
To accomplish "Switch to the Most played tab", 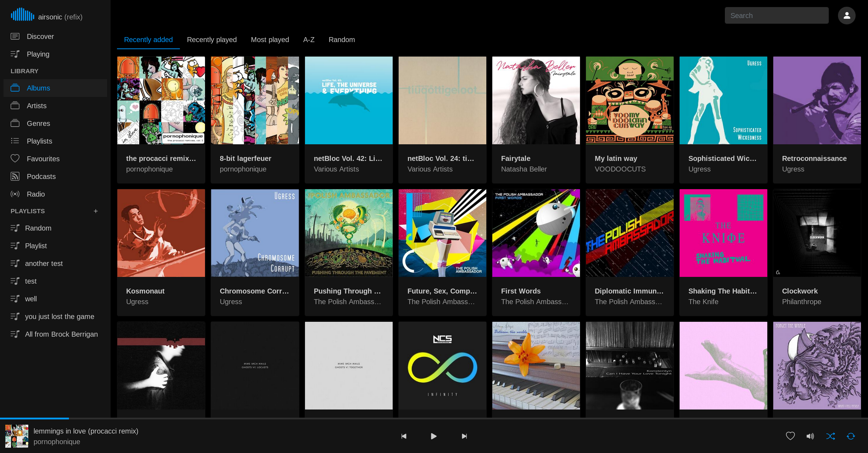I will (x=270, y=40).
